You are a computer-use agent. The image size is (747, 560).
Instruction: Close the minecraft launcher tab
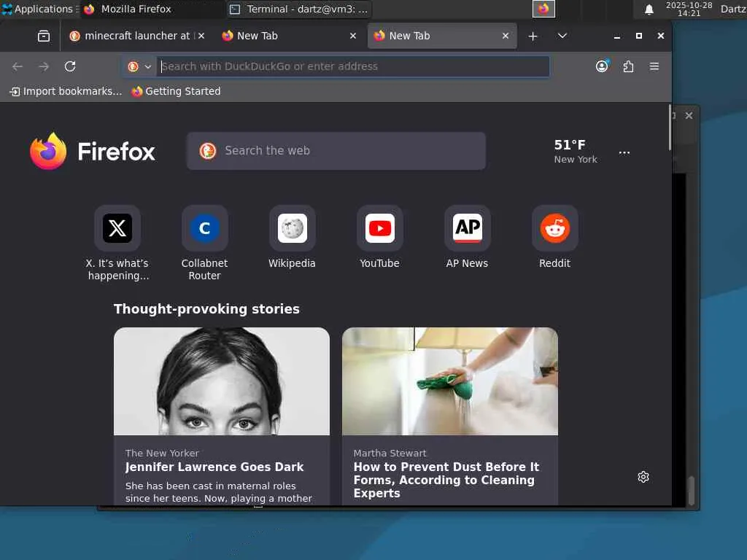[201, 36]
